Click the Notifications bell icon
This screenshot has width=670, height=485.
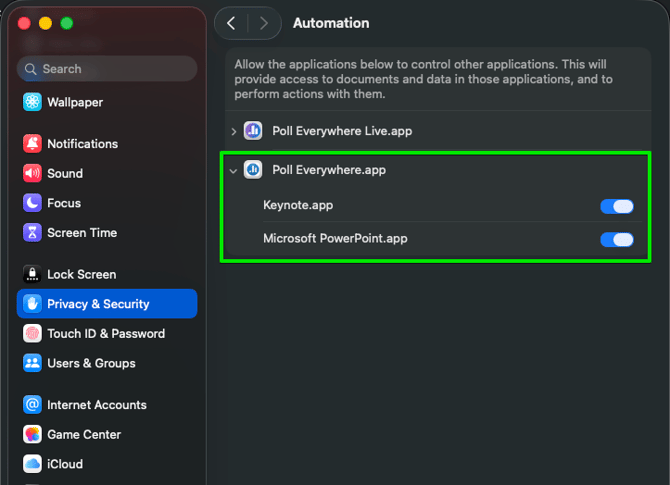point(32,144)
